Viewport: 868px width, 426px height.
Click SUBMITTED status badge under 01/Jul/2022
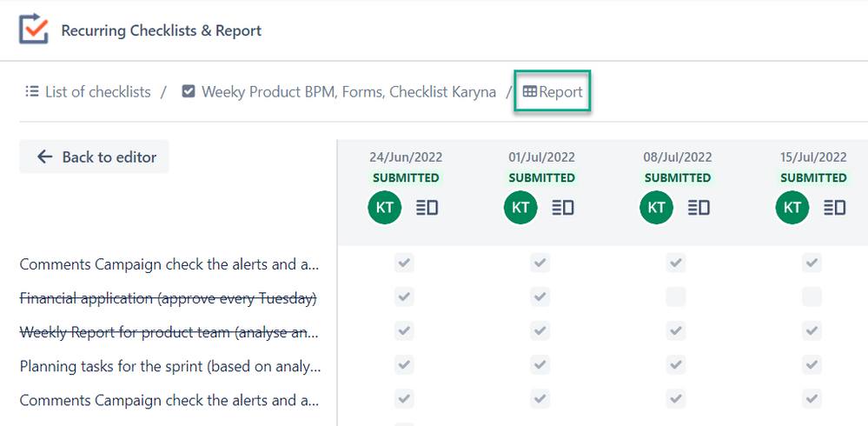click(542, 178)
